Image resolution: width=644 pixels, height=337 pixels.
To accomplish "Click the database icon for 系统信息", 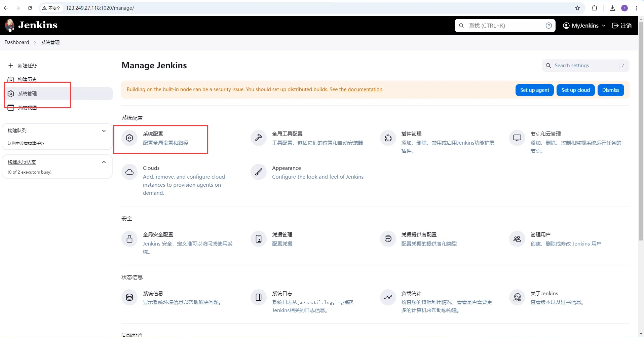I will pyautogui.click(x=129, y=297).
